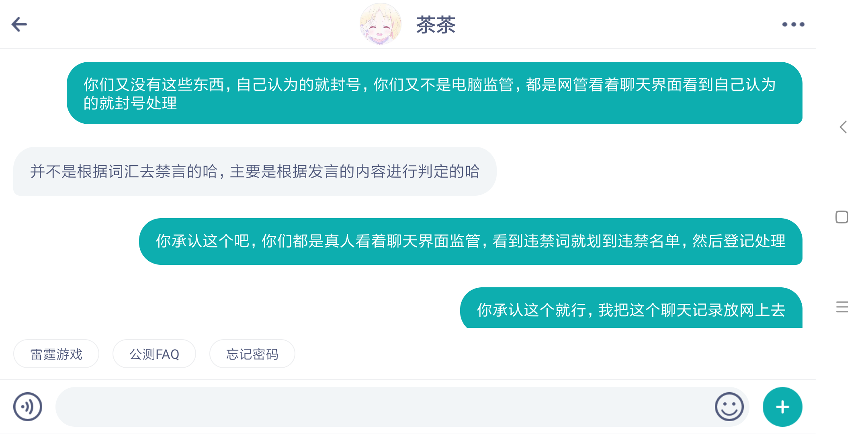
Task: Choose the 忘记密码 quick reply chip
Action: point(252,354)
